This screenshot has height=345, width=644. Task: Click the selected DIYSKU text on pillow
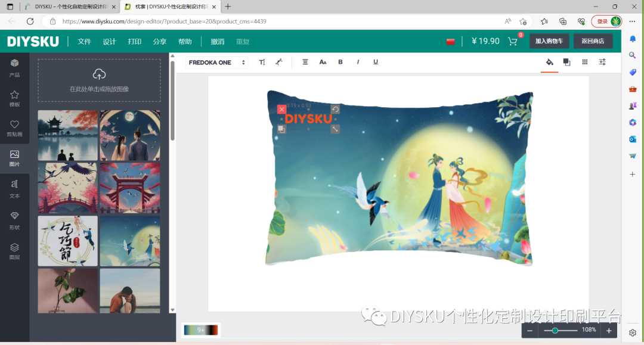308,119
